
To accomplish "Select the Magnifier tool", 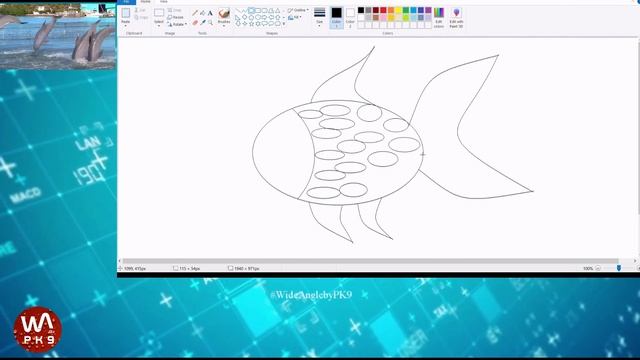I will pos(210,23).
